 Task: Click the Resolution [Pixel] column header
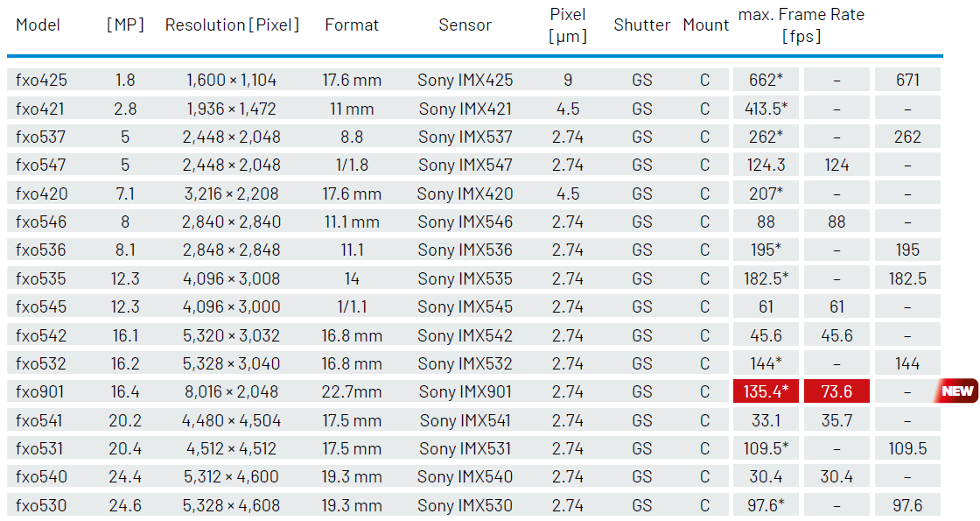[232, 25]
